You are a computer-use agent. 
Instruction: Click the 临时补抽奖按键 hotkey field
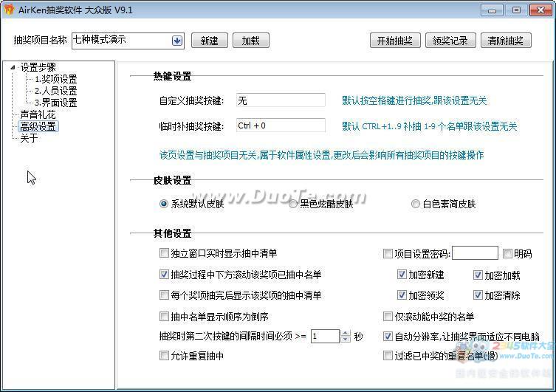(281, 125)
